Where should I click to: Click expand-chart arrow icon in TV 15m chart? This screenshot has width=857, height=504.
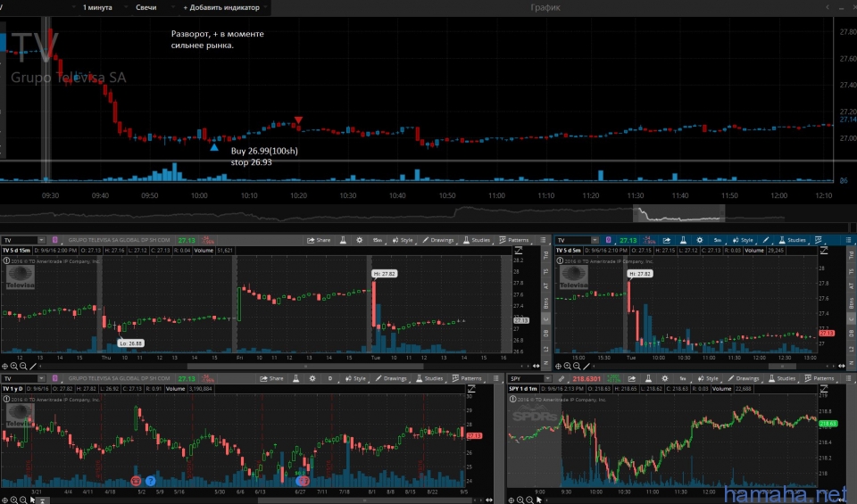[518, 251]
